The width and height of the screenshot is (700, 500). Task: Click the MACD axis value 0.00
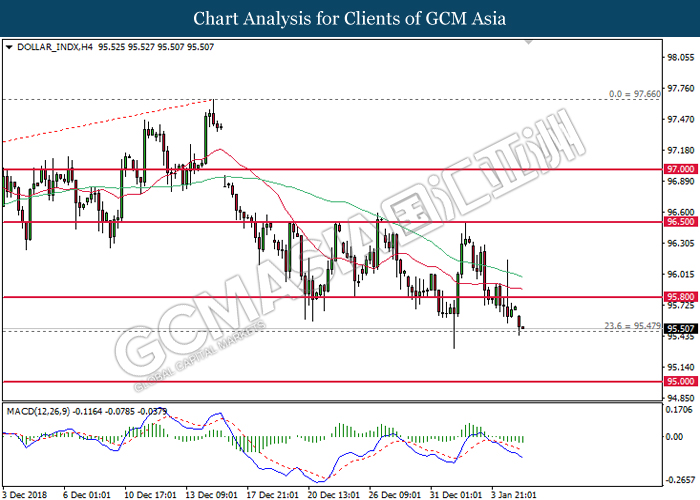click(675, 437)
